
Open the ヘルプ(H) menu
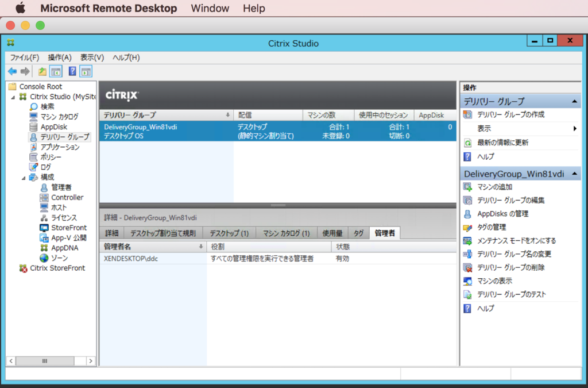[126, 57]
